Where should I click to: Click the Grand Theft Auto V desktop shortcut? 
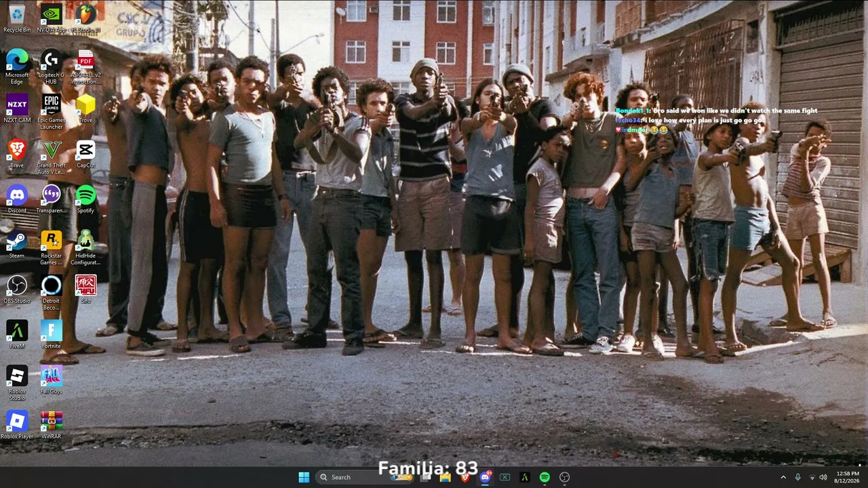[51, 157]
